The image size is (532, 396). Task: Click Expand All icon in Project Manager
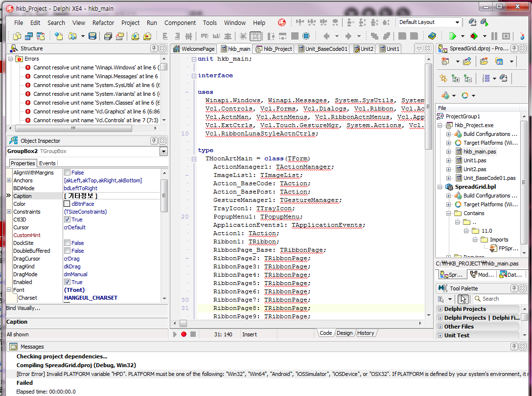coord(456,78)
